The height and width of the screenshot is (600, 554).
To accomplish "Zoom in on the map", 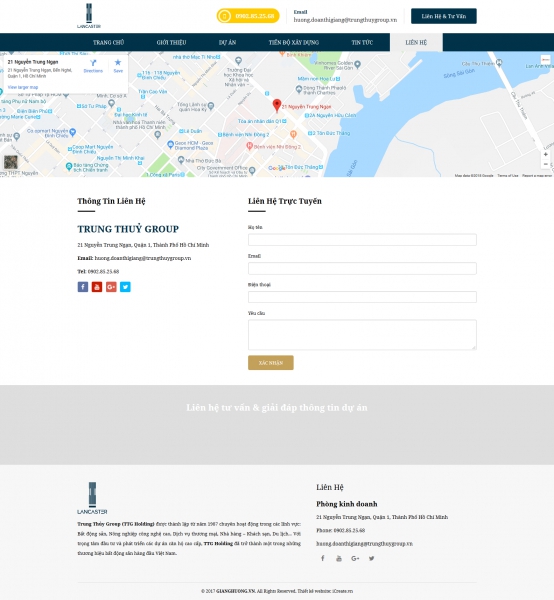I will (546, 154).
